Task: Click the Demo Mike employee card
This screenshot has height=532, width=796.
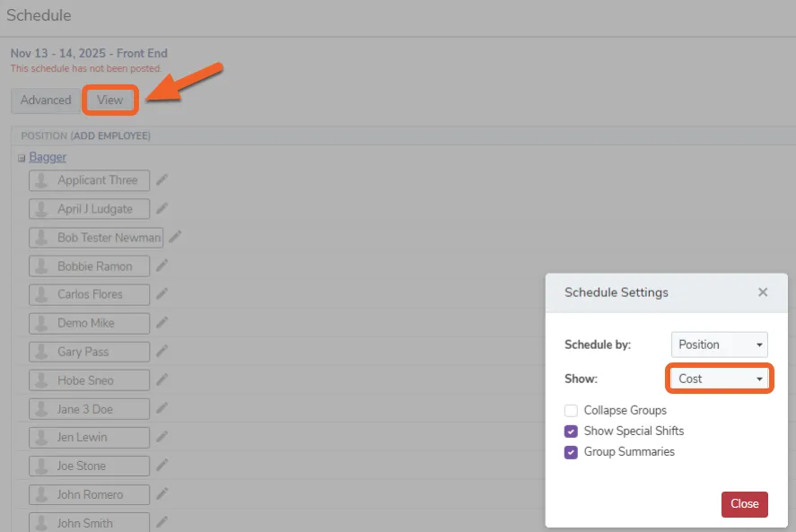Action: [90, 323]
